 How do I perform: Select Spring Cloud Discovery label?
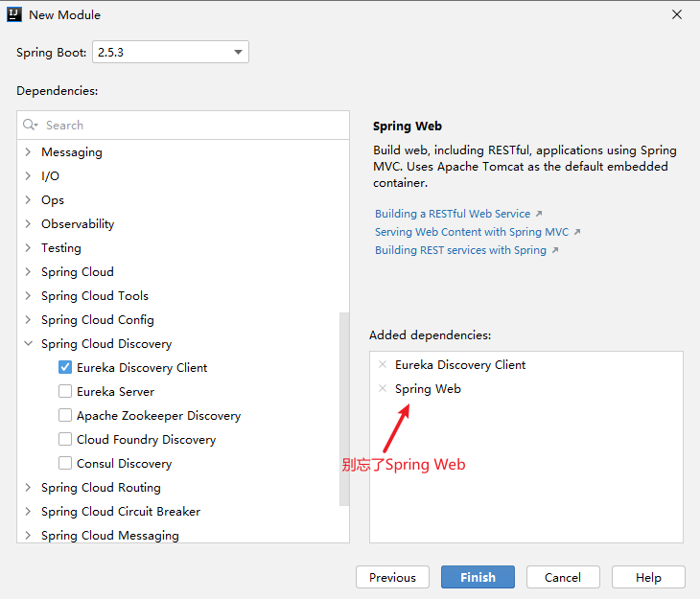click(106, 344)
